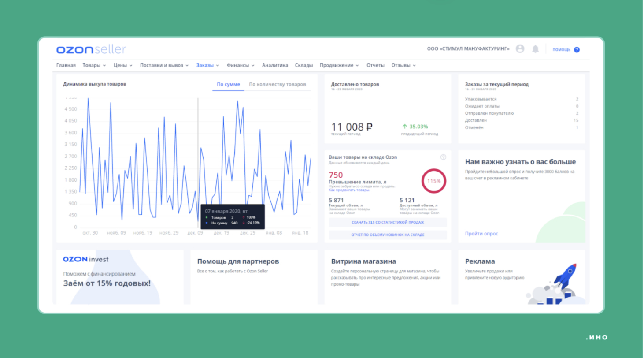Click the Заём от 15% годовых! text
Screen dimensions: 644x358
tap(107, 283)
